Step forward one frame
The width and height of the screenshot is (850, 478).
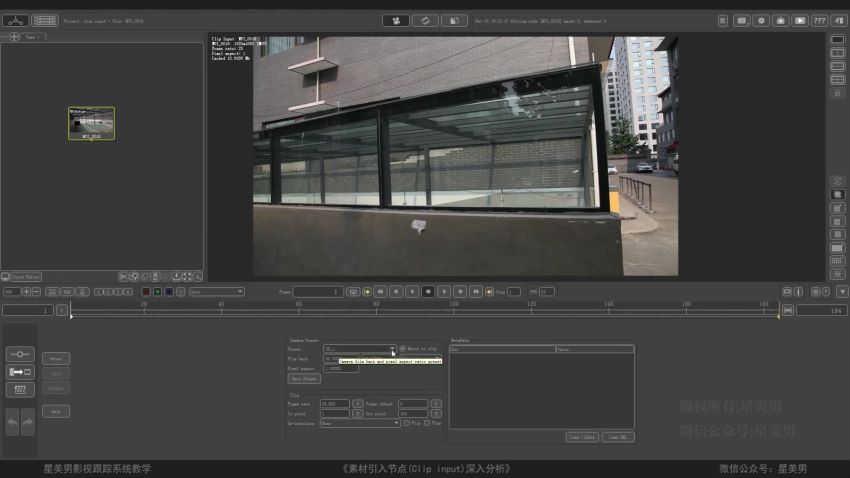460,292
